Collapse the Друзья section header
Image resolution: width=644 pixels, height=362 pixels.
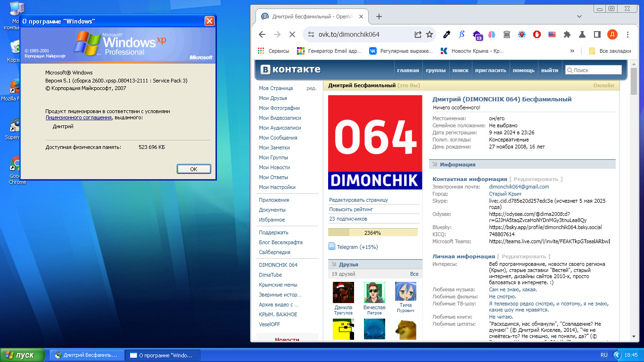[x=348, y=264]
